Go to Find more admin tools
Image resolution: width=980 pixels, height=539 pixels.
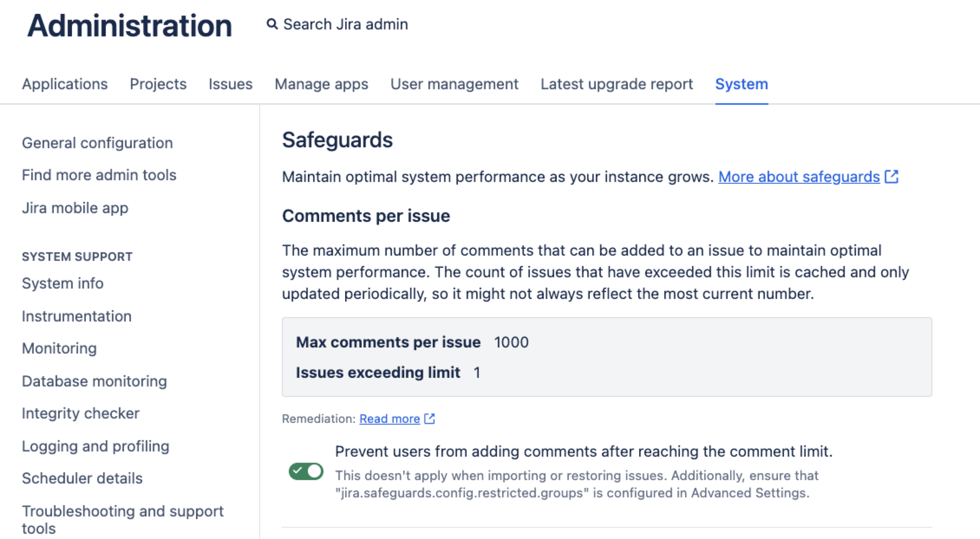click(99, 175)
